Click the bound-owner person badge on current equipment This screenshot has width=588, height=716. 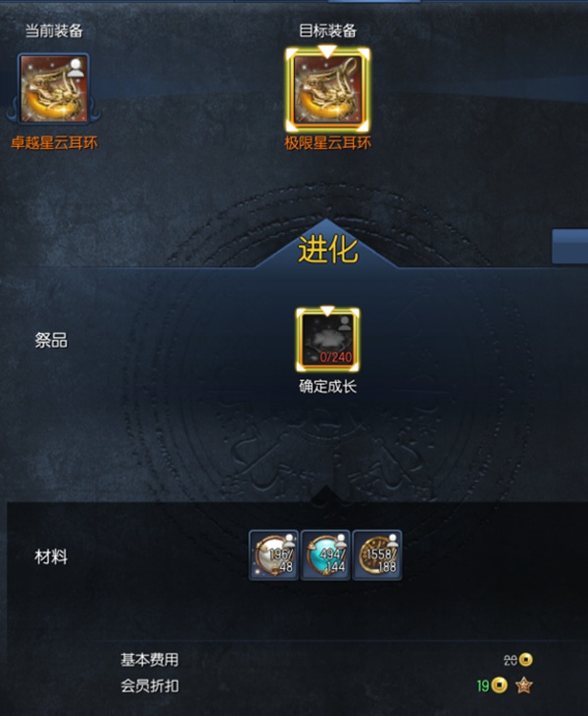(75, 68)
